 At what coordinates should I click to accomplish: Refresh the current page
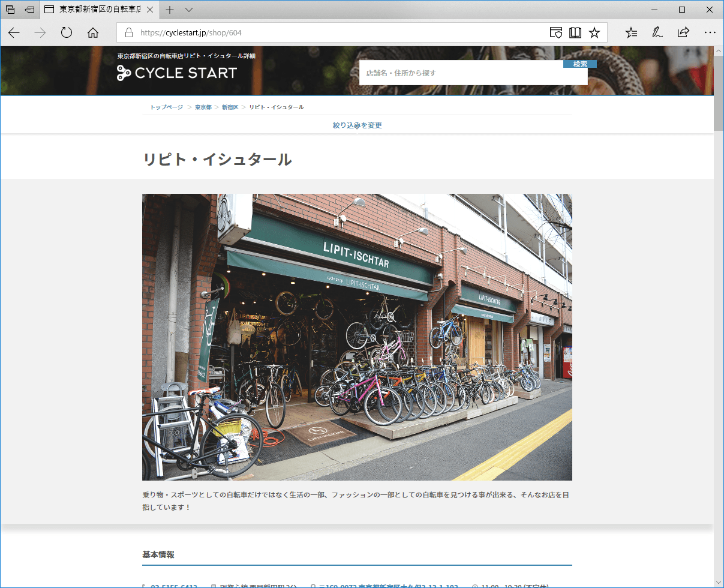(x=66, y=33)
